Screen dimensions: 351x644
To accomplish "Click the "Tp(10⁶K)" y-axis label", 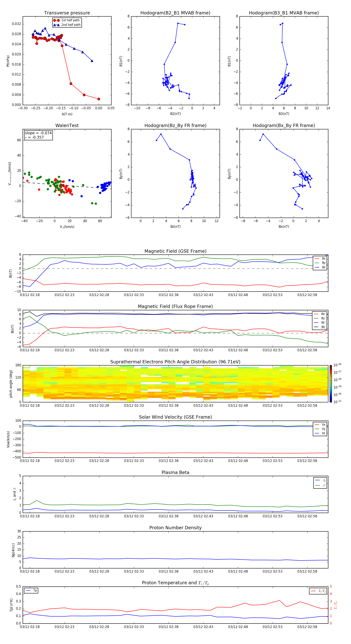I will point(12,605).
